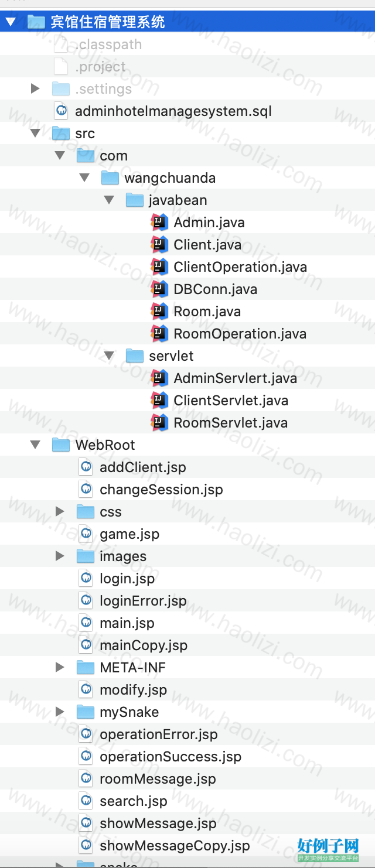The height and width of the screenshot is (868, 375).
Task: Click the adminhotelmanagesystem.sql file icon
Action: point(61,111)
